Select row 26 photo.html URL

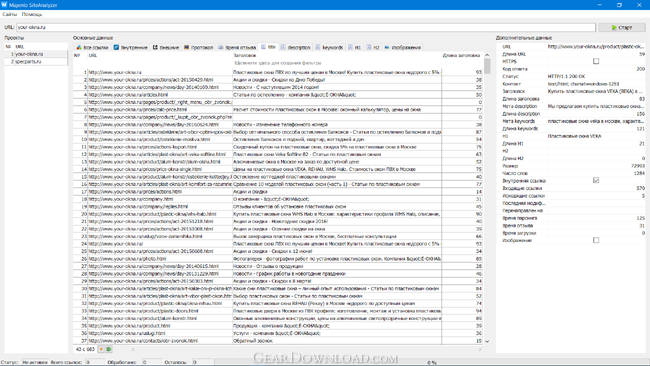127,259
